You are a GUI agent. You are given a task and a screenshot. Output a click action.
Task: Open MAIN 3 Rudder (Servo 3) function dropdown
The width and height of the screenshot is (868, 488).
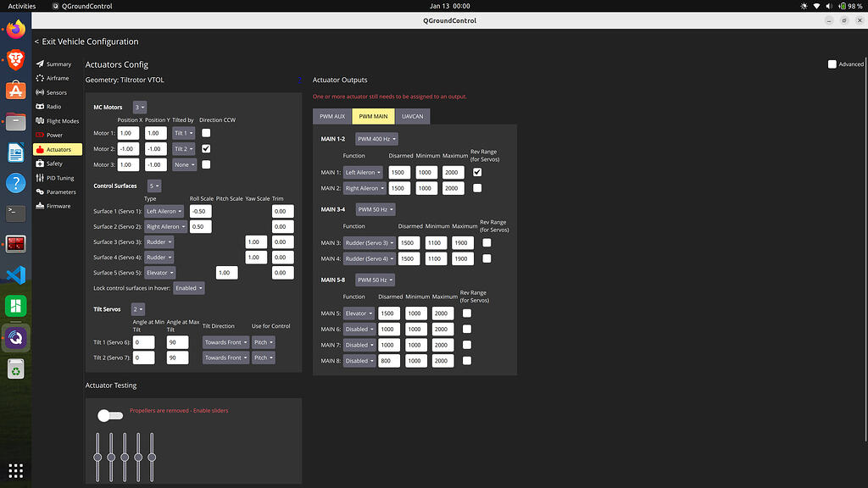(370, 243)
